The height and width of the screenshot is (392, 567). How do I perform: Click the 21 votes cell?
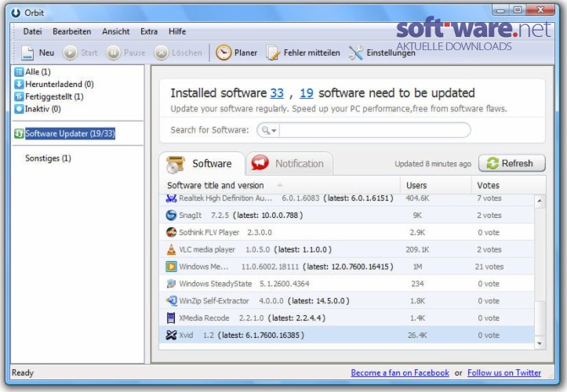point(489,267)
